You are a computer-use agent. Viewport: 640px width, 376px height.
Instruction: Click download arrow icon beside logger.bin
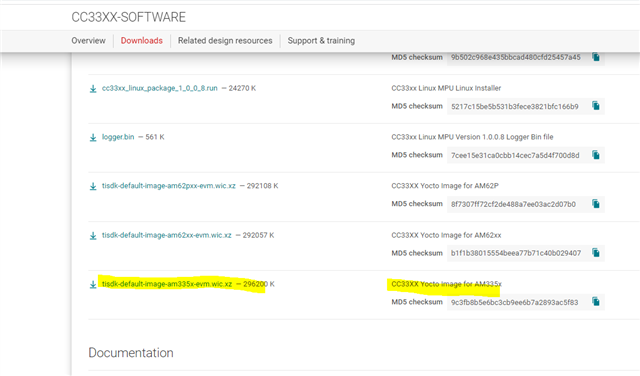(93, 138)
